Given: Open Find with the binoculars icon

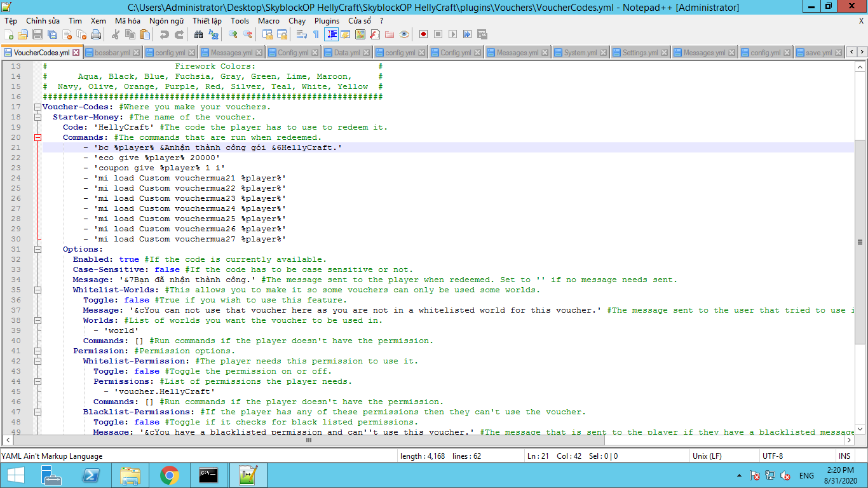Looking at the screenshot, I should 198,34.
